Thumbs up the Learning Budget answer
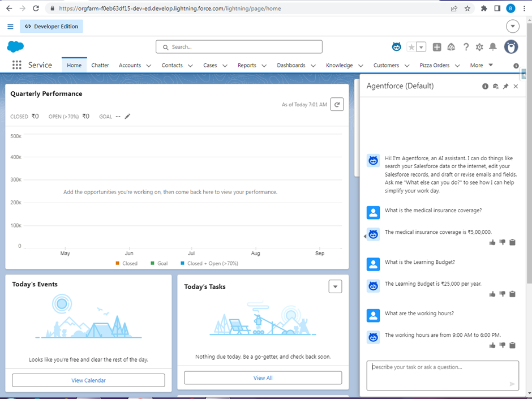Screen dimensions: 532x399 (x=492, y=294)
